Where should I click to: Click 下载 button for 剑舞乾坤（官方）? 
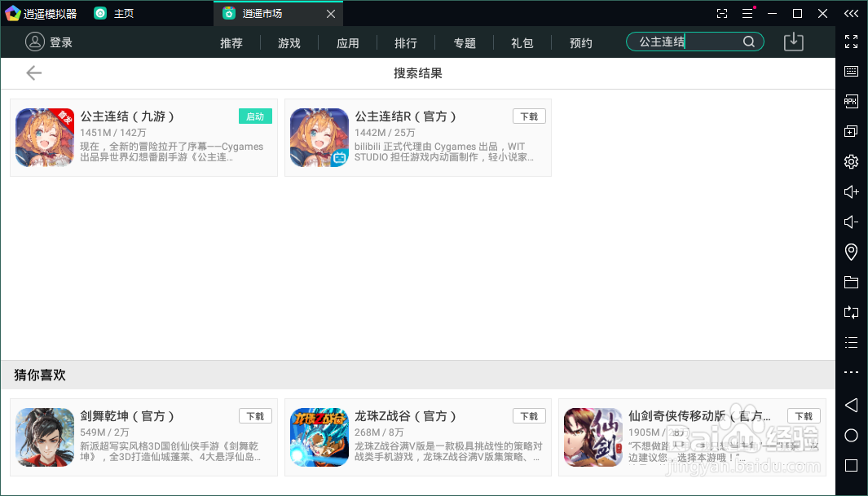pyautogui.click(x=255, y=416)
